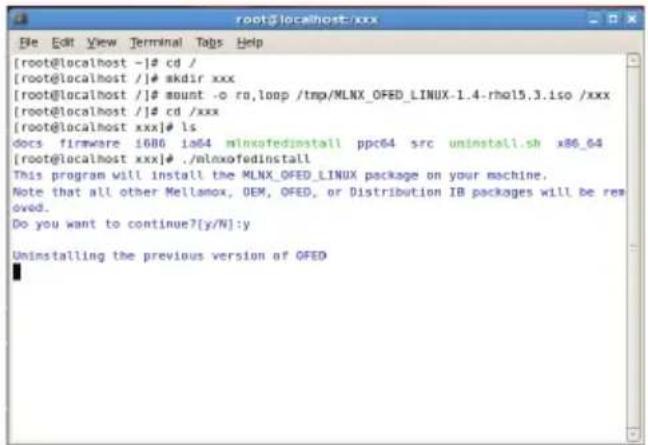
Task: Click the 'x86_64' directory name
Action: pyautogui.click(x=579, y=143)
